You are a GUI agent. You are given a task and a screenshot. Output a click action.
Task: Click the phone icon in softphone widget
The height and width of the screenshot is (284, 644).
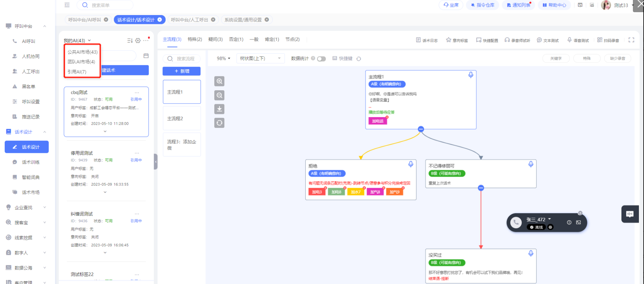click(x=516, y=222)
